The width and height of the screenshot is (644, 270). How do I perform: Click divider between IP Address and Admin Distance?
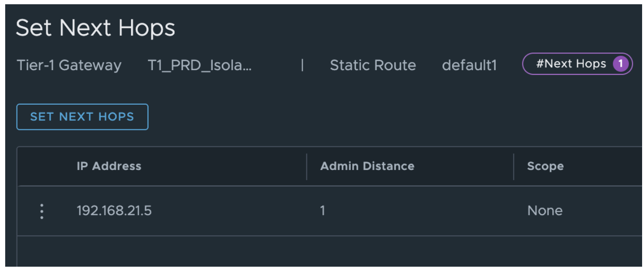(306, 166)
